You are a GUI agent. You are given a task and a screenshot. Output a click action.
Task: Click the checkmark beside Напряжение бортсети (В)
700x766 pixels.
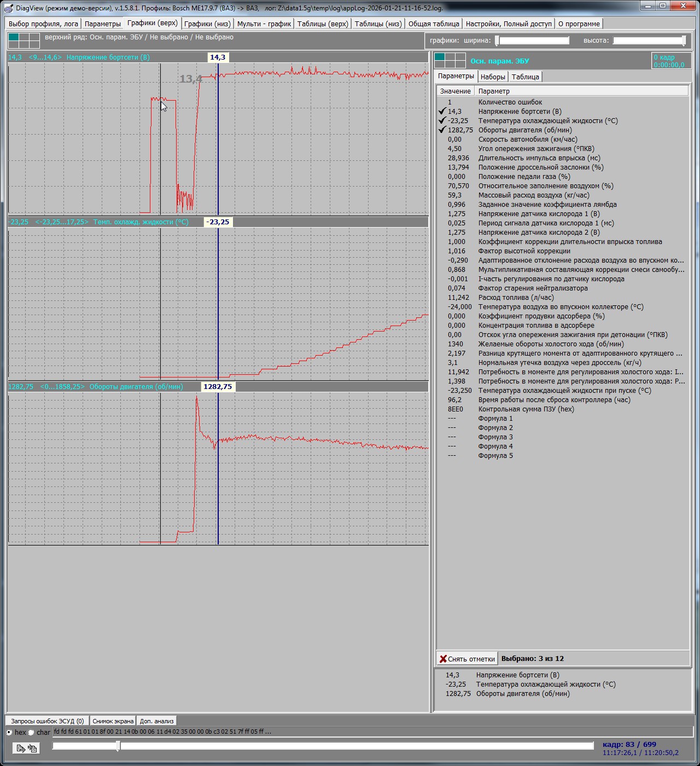442,112
